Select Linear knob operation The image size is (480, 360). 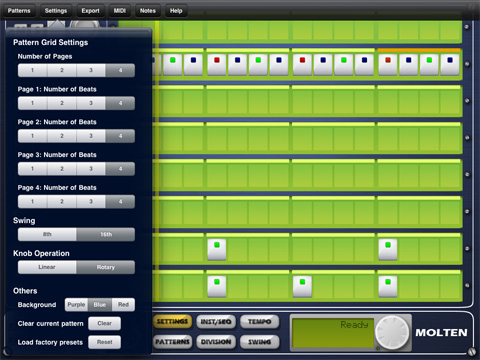click(47, 267)
